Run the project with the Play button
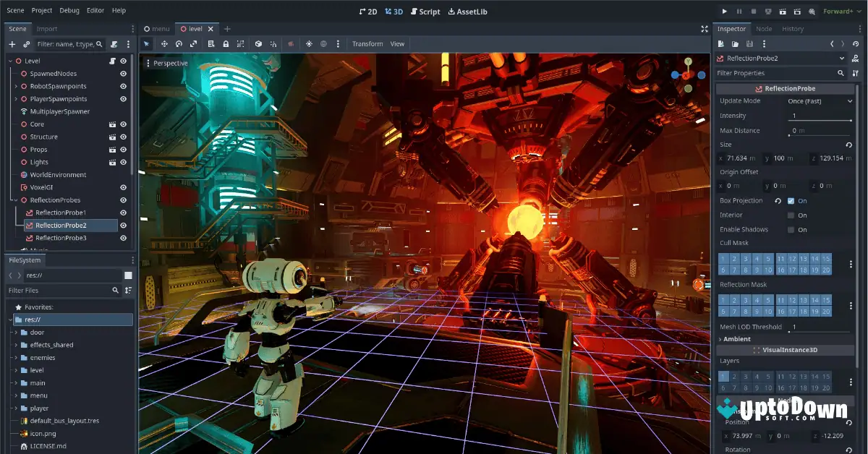Viewport: 868px width, 454px height. coord(724,10)
